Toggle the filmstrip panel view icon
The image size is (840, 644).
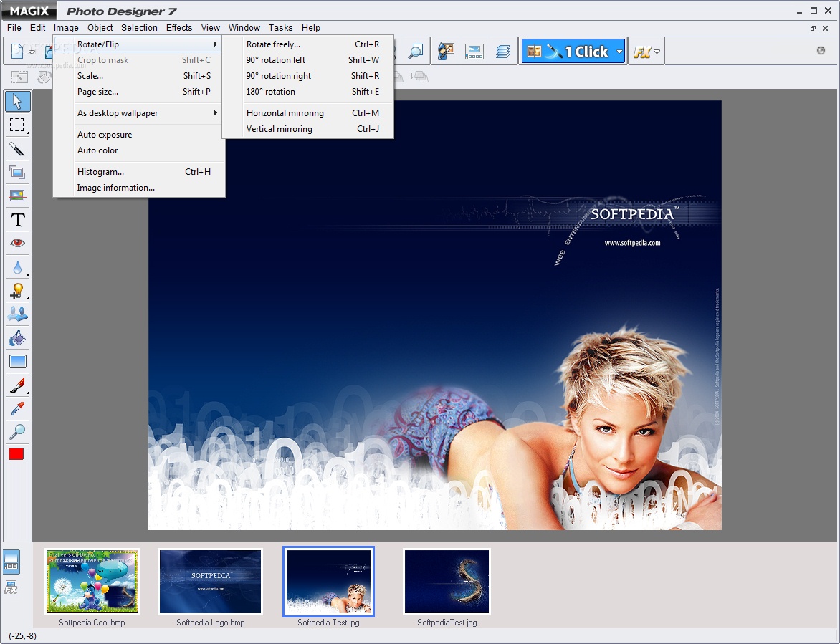pos(11,562)
